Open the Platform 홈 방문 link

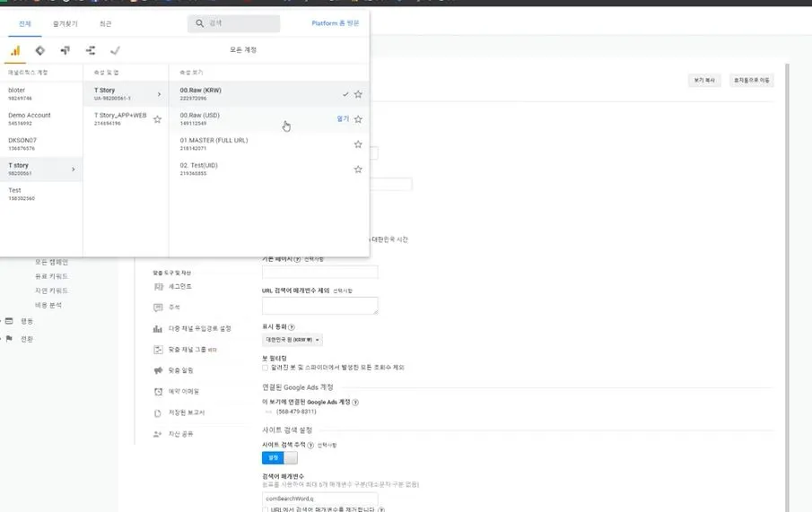point(335,23)
